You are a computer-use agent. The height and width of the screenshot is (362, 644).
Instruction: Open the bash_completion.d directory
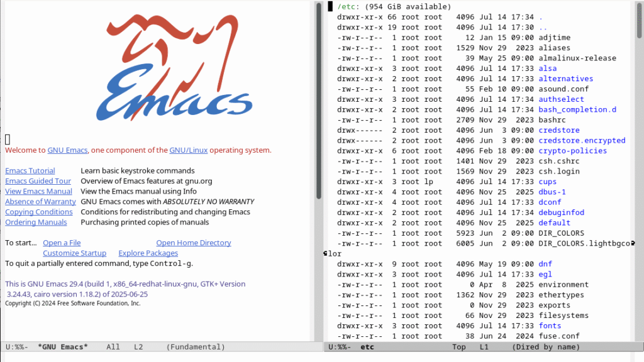click(x=577, y=109)
